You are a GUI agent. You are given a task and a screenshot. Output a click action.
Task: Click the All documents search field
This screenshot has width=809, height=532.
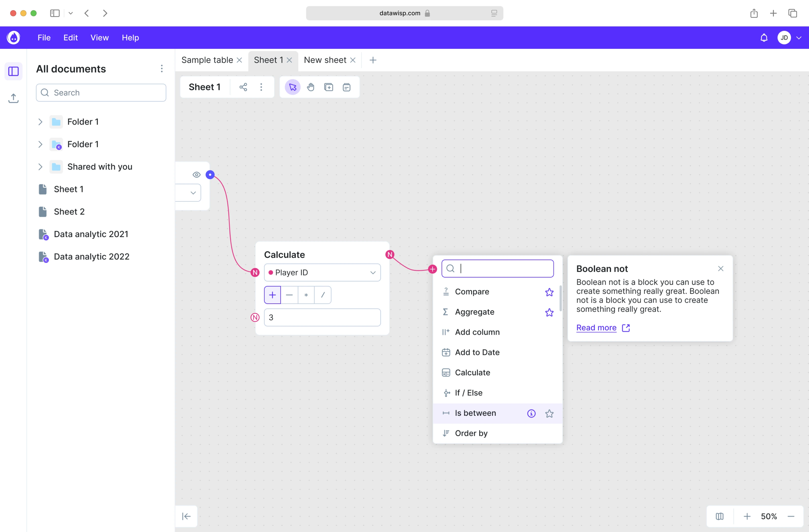click(x=101, y=93)
